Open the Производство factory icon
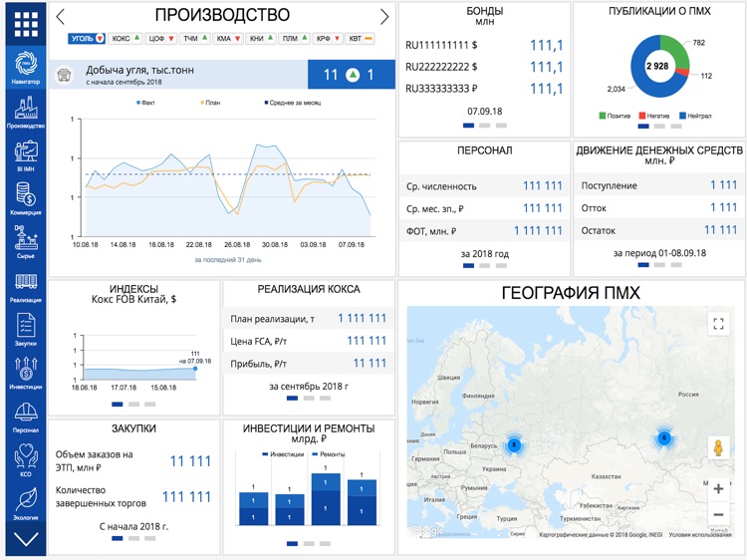747x560 pixels. click(26, 108)
